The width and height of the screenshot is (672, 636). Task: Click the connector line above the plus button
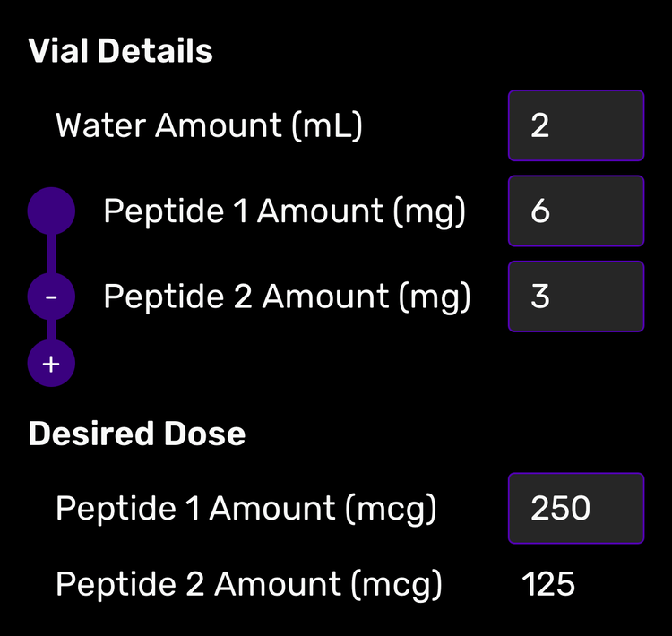[51, 331]
